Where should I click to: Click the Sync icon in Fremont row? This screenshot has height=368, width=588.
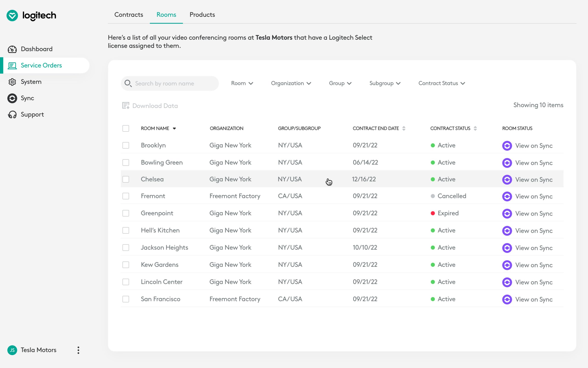[507, 196]
